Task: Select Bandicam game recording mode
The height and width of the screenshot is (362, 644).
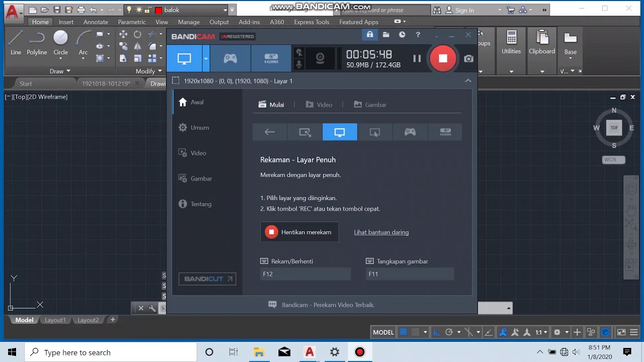Action: pyautogui.click(x=230, y=58)
